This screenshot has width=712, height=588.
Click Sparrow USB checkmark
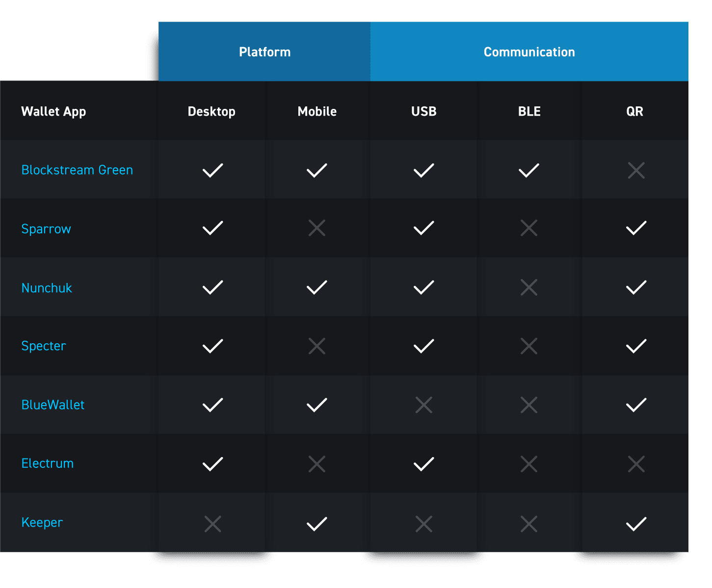(424, 228)
